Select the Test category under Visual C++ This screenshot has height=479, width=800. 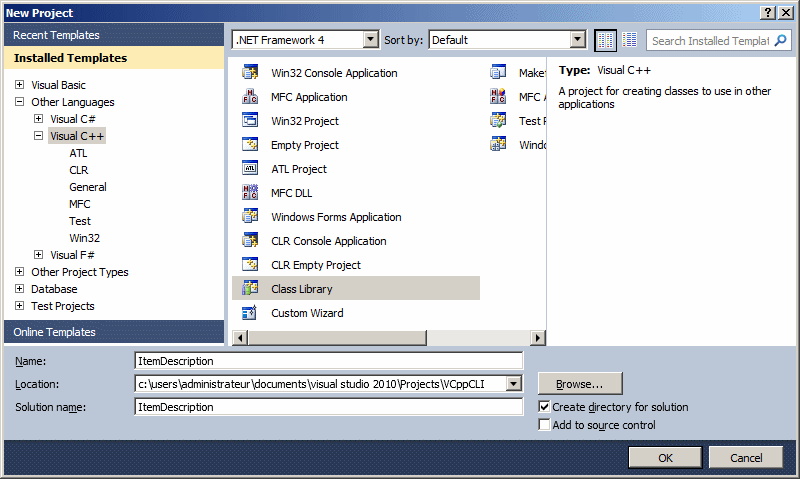tap(80, 221)
